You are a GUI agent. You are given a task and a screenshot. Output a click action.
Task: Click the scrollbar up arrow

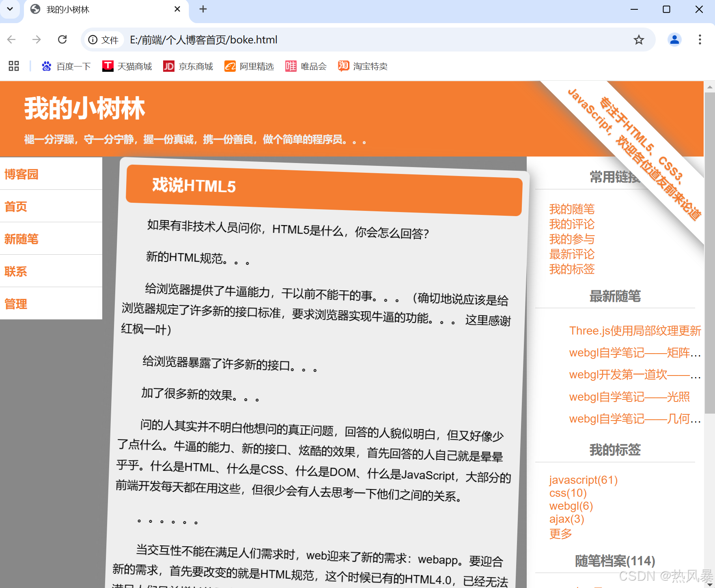click(709, 86)
